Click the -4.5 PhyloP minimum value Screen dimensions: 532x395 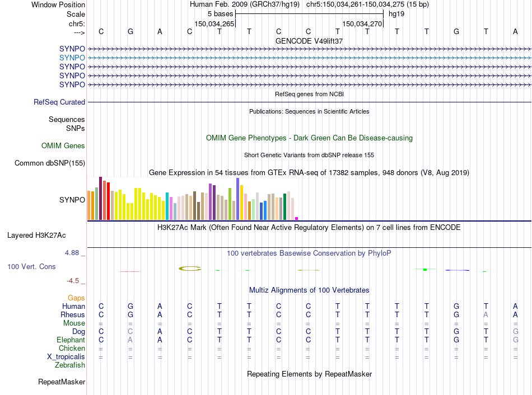point(73,281)
